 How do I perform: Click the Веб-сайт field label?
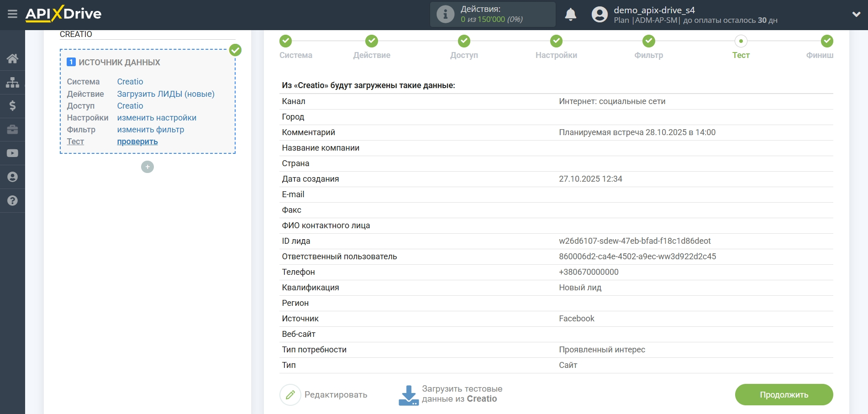click(299, 334)
